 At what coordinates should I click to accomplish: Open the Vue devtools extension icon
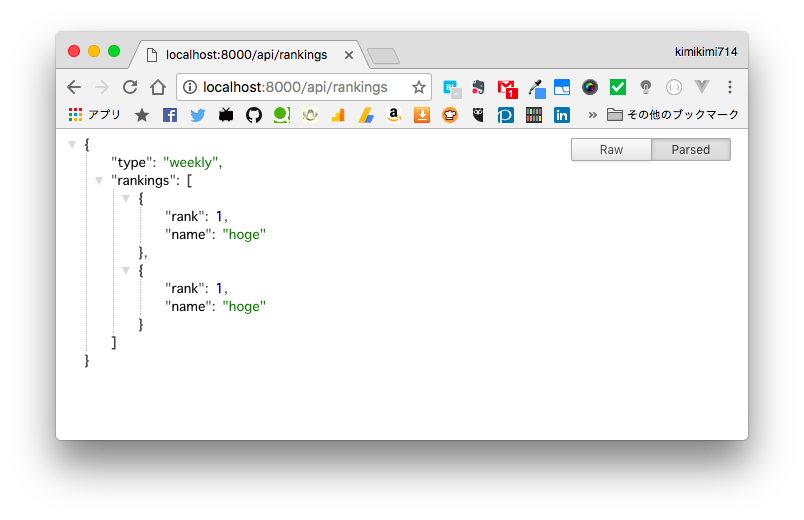(701, 87)
